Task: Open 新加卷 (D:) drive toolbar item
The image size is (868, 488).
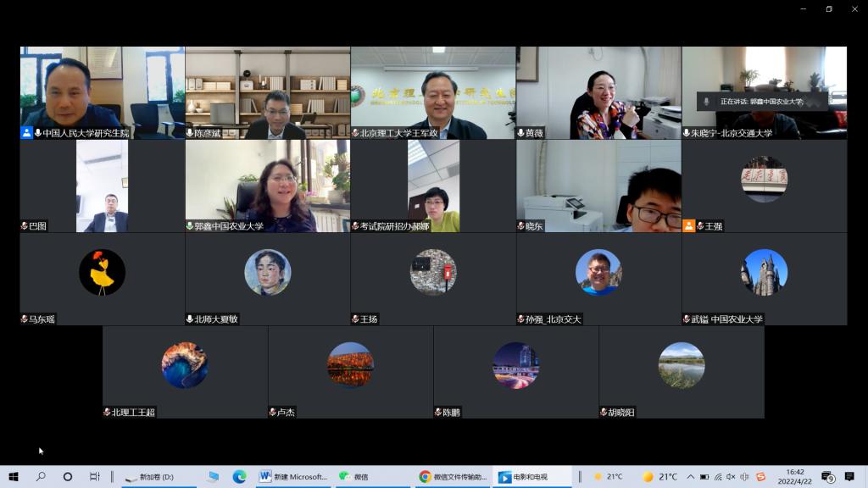Action: coord(149,477)
